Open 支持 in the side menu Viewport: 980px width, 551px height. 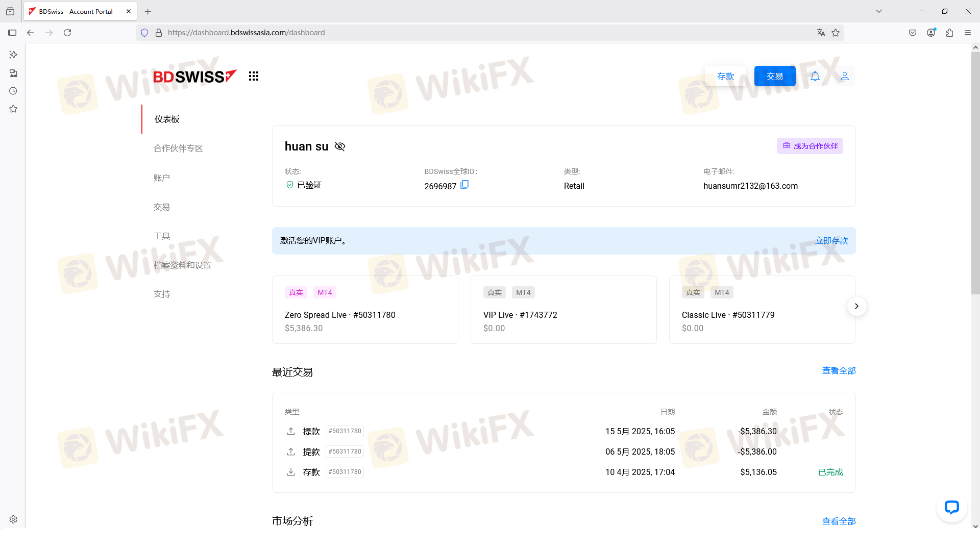point(162,294)
